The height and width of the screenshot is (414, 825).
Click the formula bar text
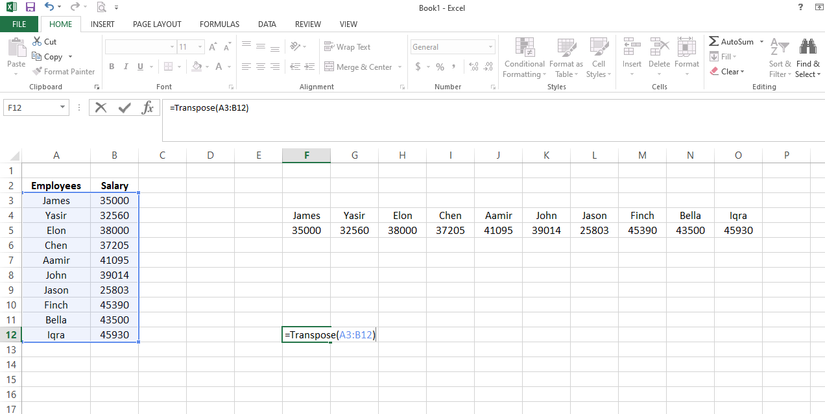point(209,108)
